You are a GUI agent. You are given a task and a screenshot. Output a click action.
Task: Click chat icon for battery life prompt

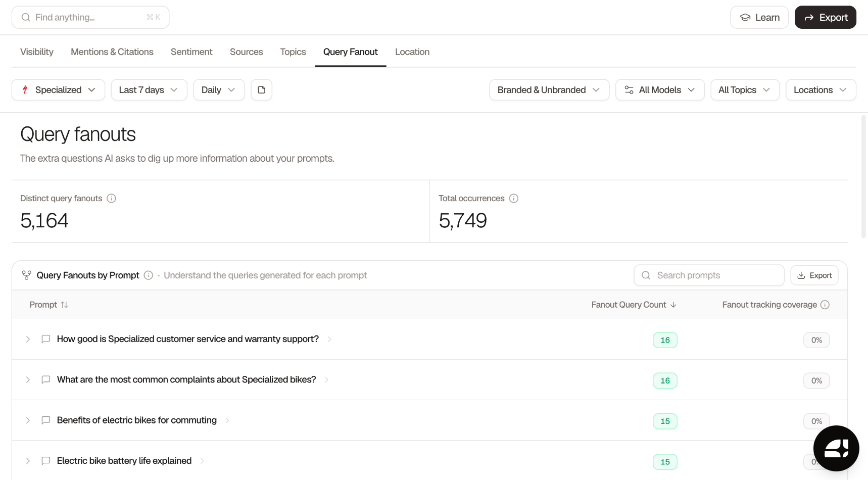tap(46, 461)
